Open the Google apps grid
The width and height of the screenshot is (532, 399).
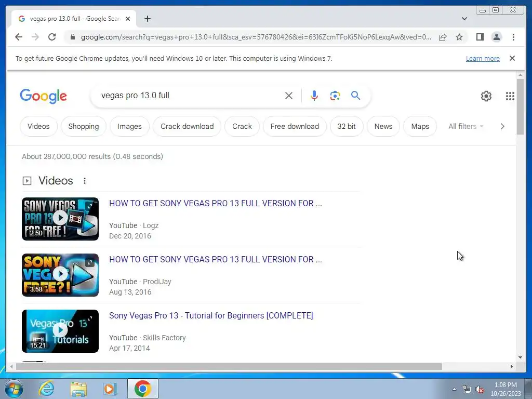[510, 96]
